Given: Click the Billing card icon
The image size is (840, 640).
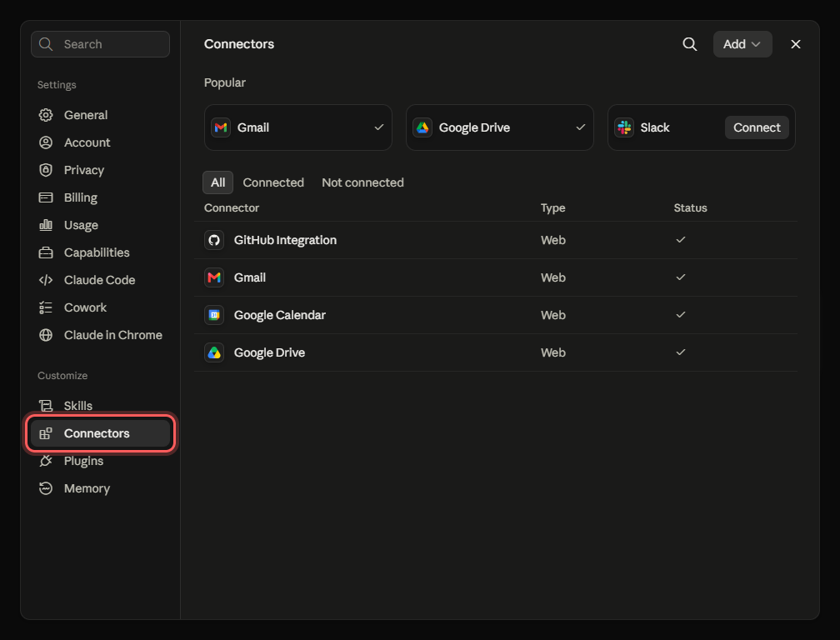Looking at the screenshot, I should point(46,197).
